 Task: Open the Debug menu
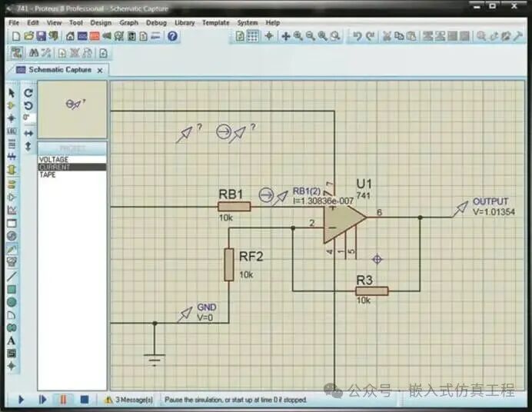(156, 23)
